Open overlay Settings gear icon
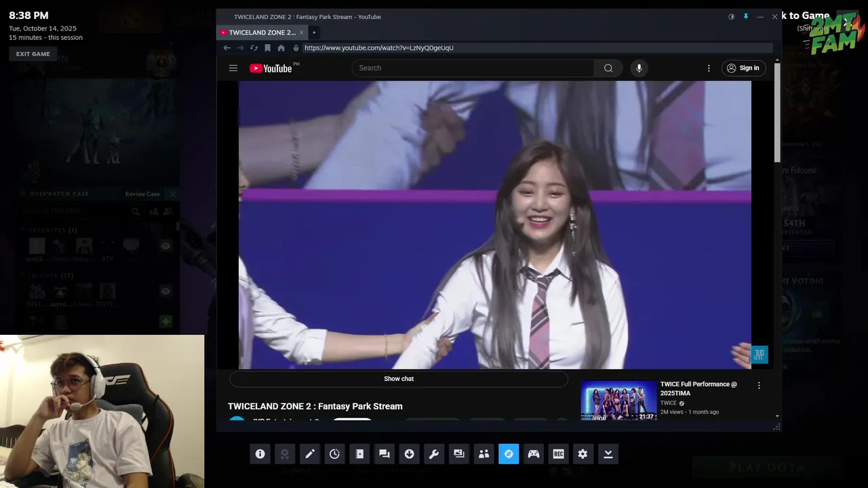868x488 pixels. (x=583, y=454)
